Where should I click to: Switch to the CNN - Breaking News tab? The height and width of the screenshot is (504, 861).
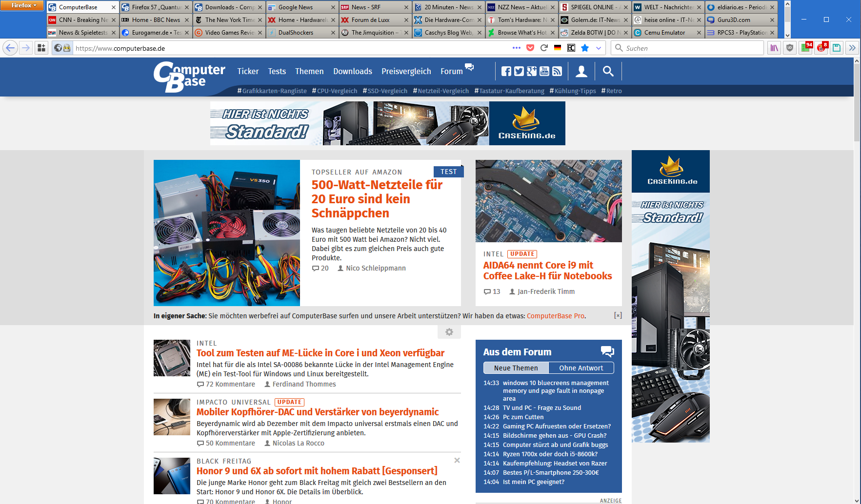pyautogui.click(x=82, y=20)
